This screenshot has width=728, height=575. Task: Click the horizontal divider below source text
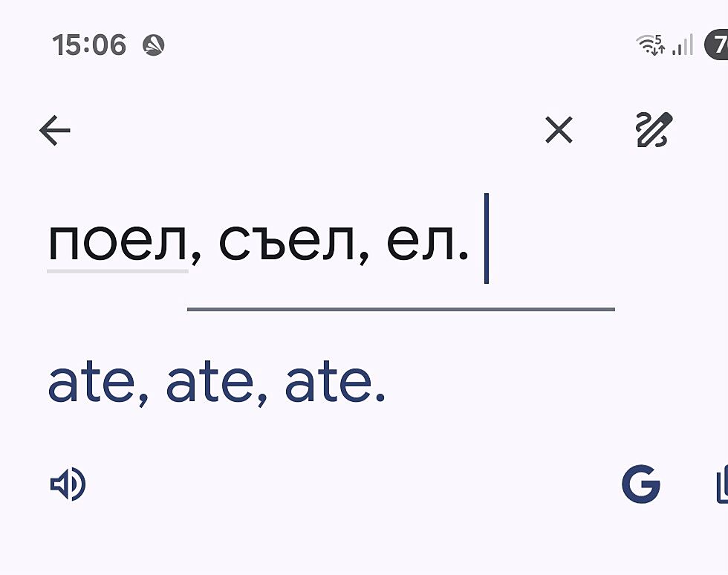pyautogui.click(x=400, y=309)
